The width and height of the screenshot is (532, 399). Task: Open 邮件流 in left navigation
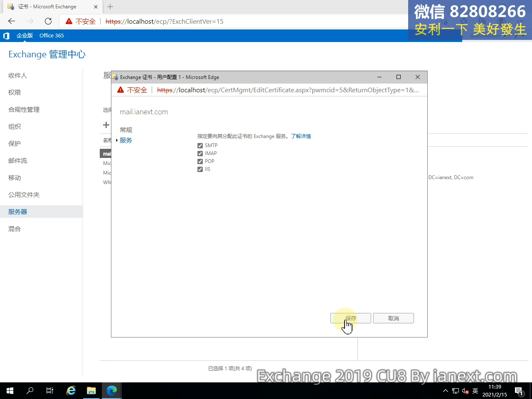point(18,161)
